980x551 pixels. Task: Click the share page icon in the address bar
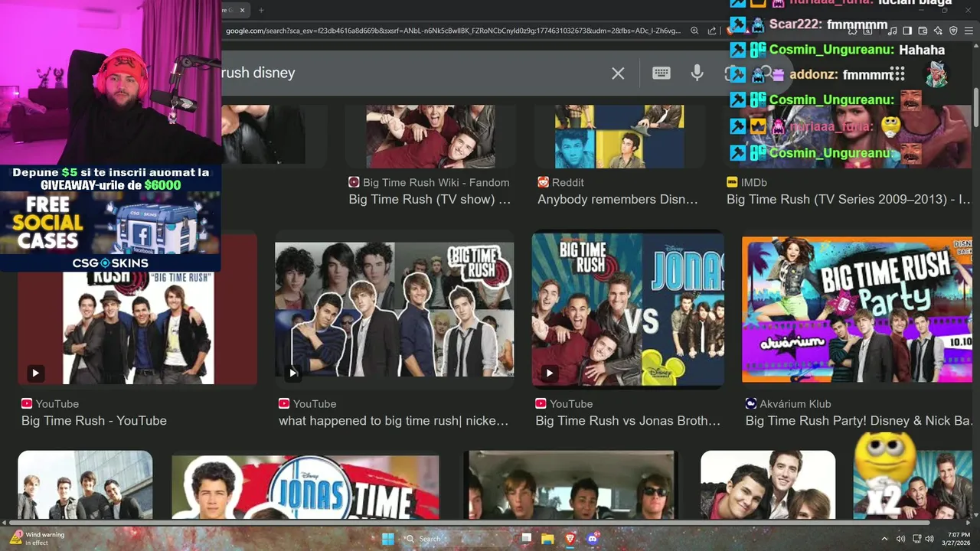pos(712,31)
